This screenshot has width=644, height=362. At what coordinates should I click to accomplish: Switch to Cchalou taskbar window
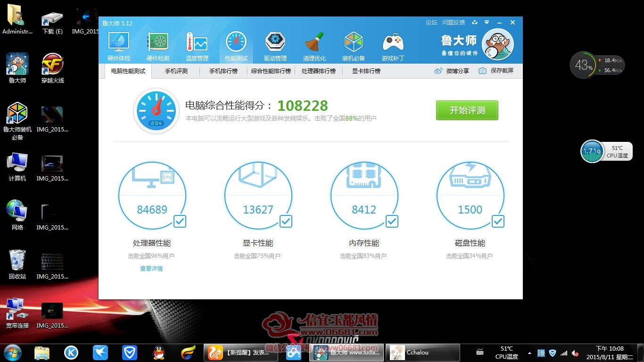pyautogui.click(x=422, y=353)
